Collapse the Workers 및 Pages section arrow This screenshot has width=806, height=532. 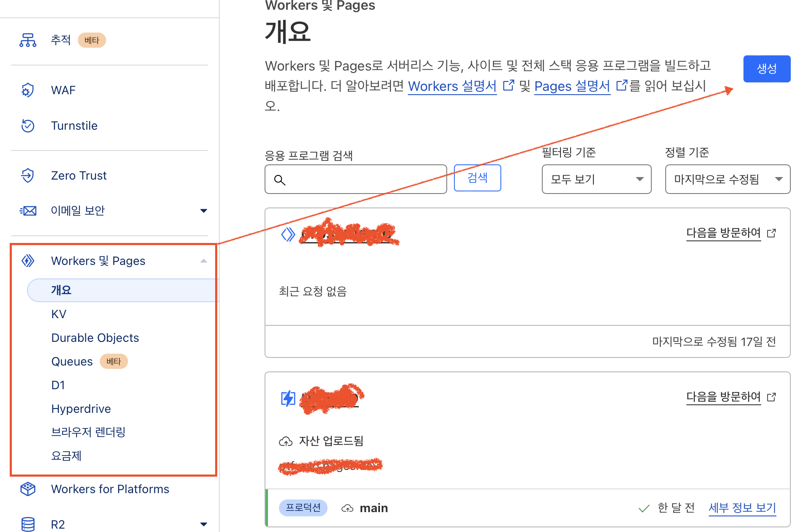(x=204, y=261)
